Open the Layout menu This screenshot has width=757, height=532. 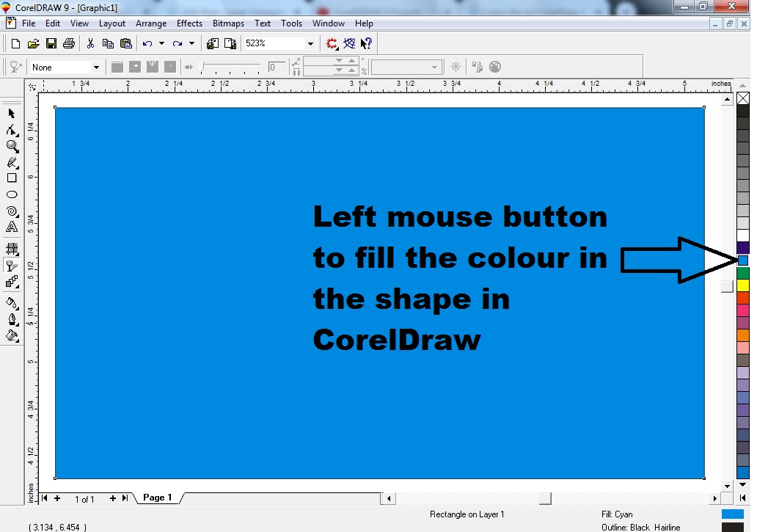pos(112,23)
